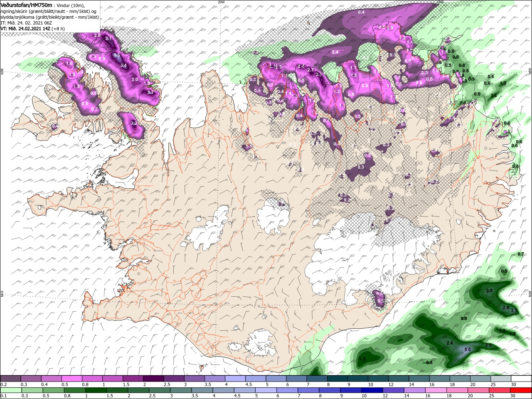Click the 20W longitude label at top
532x399 pixels.
221,2
